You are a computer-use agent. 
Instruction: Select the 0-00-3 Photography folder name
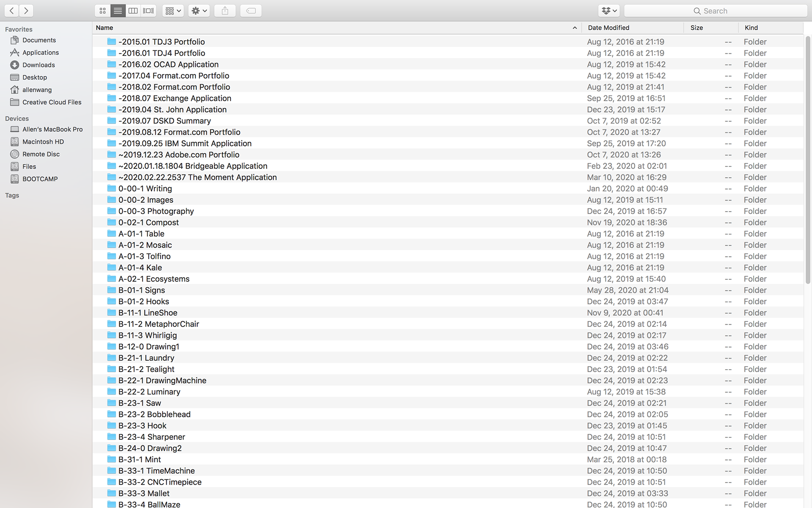[156, 211]
